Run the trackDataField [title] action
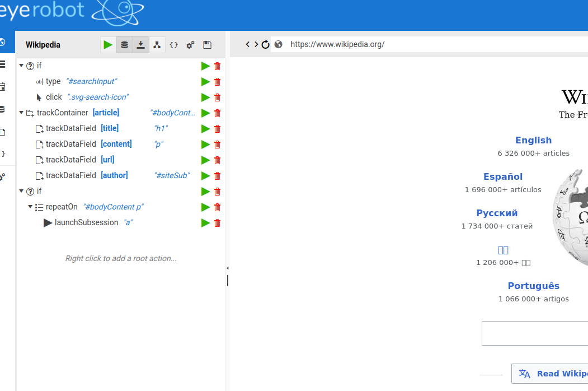 (205, 129)
